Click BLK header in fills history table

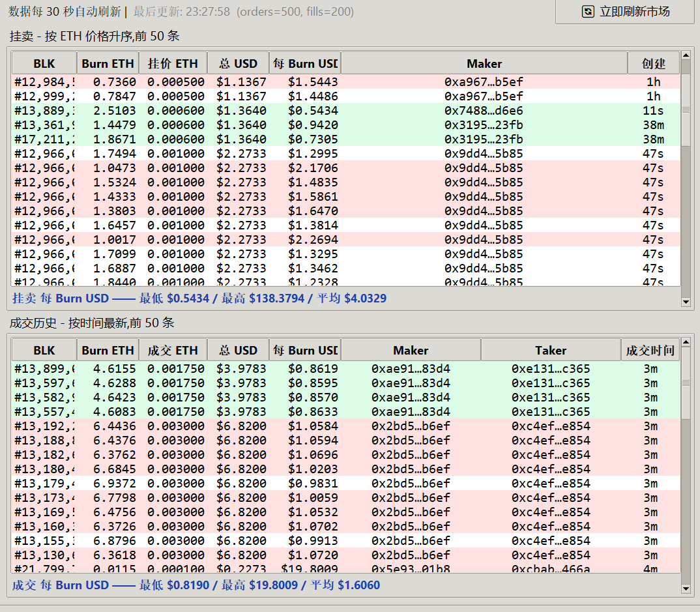[x=44, y=351]
